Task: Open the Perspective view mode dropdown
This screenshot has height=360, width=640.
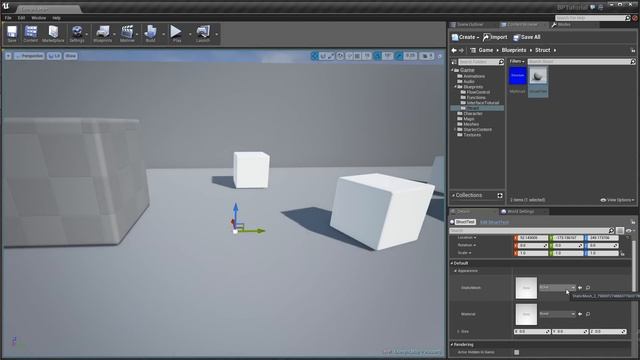Action: [x=29, y=56]
